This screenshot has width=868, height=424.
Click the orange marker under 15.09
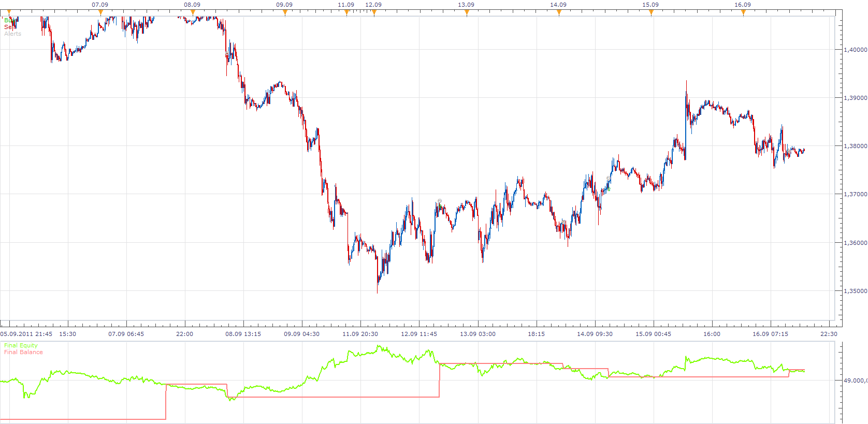tap(651, 13)
